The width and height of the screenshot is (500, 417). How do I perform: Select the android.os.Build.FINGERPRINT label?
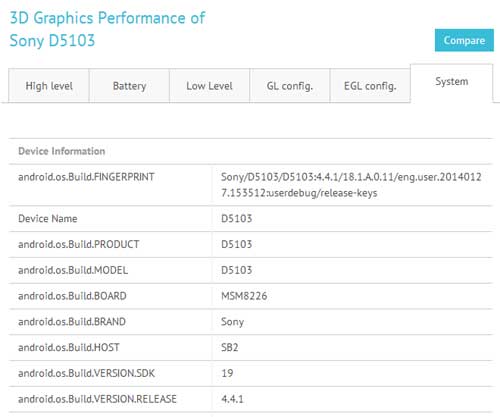tap(86, 177)
